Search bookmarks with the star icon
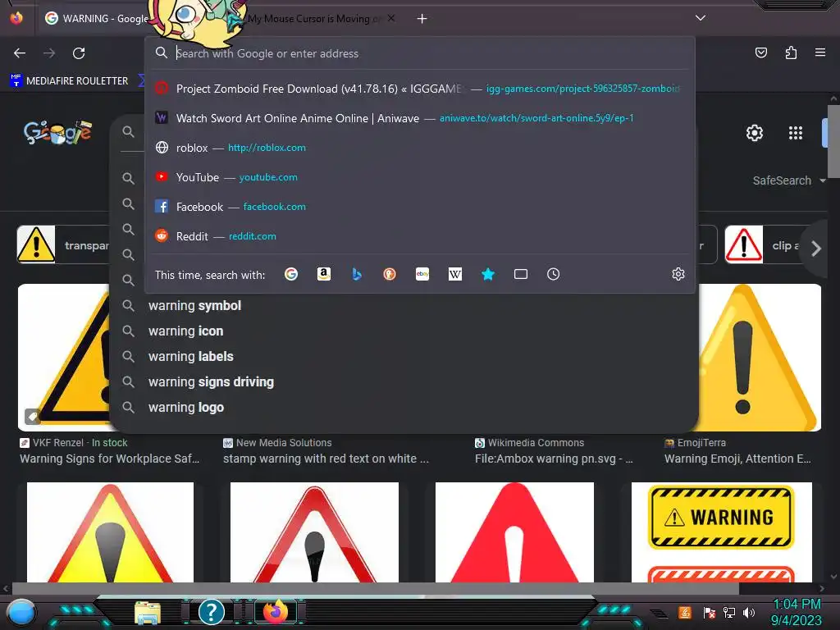 point(488,274)
